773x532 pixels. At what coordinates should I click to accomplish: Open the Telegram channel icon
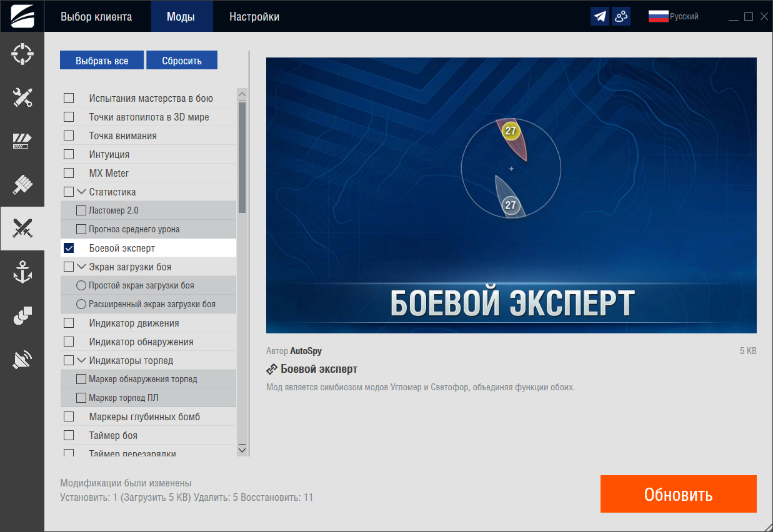(600, 16)
